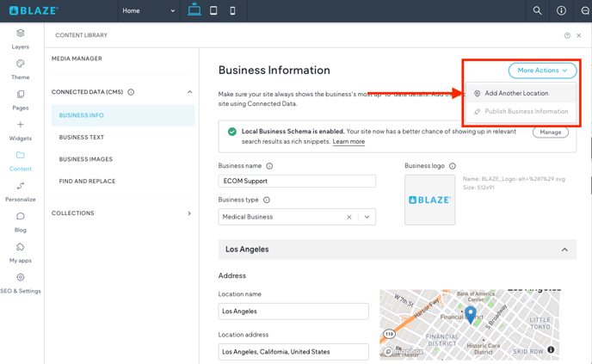The image size is (592, 364).
Task: Click the Manage button
Action: [x=551, y=133]
